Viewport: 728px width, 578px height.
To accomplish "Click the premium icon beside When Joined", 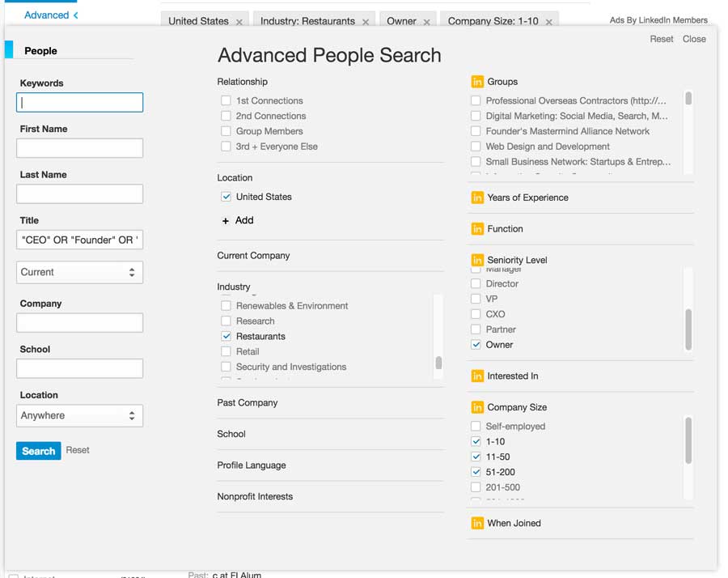I will pyautogui.click(x=476, y=523).
